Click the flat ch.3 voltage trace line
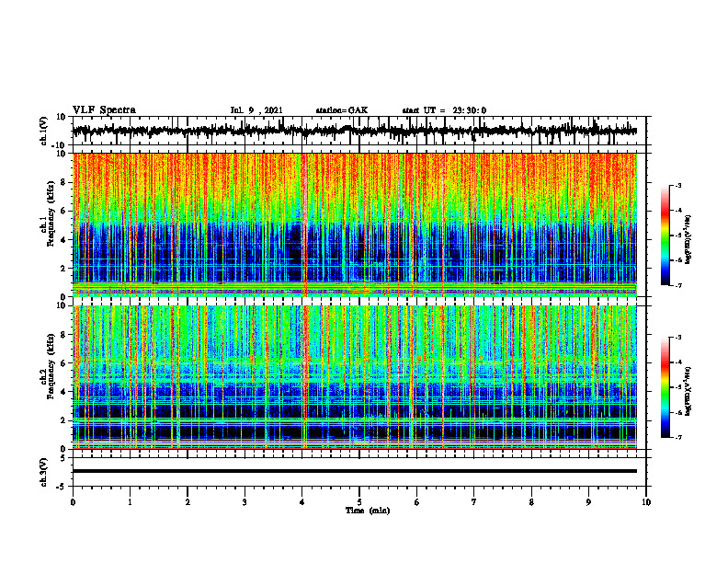The image size is (728, 563). click(x=354, y=471)
